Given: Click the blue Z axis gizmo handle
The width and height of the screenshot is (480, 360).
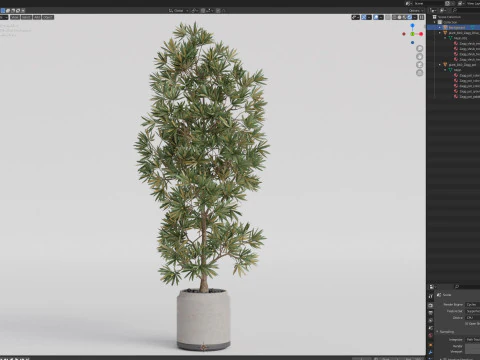Looking at the screenshot, I should tap(413, 25).
